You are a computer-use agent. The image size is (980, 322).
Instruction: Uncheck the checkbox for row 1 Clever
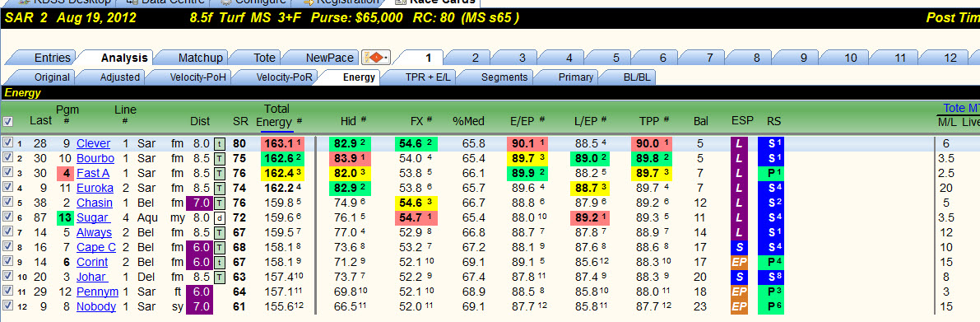coord(7,143)
